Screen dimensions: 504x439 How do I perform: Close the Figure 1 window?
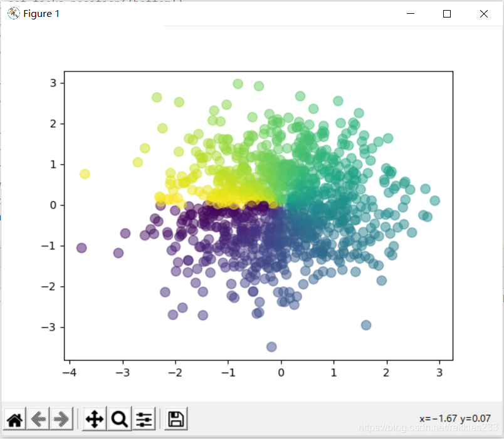pos(484,14)
